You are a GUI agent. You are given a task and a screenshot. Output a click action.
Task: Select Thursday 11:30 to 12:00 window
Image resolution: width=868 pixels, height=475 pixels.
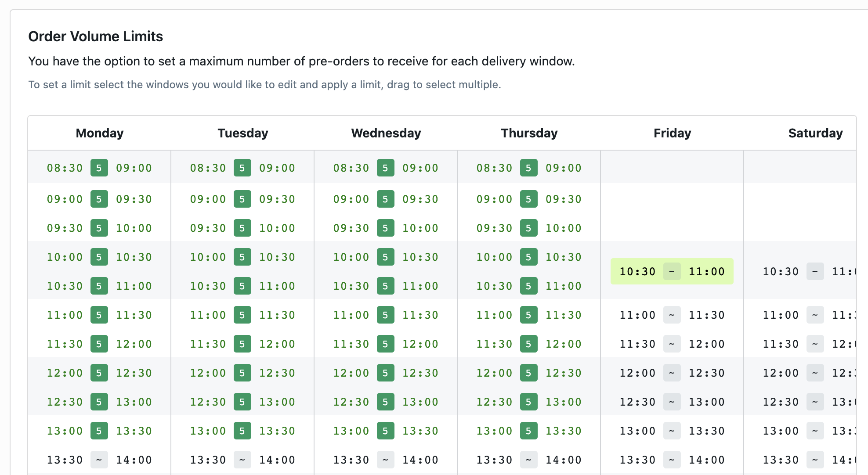click(529, 344)
